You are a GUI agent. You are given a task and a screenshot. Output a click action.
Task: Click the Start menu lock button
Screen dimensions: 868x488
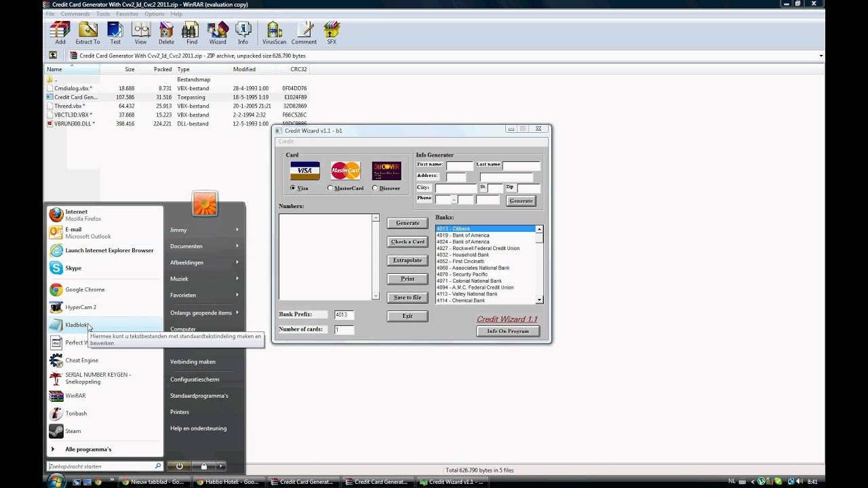[203, 466]
